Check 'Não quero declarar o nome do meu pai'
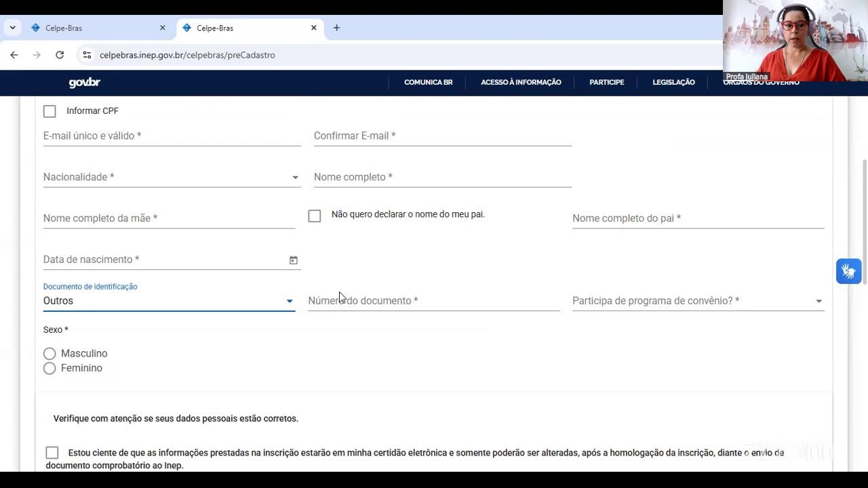868x488 pixels. tap(315, 216)
